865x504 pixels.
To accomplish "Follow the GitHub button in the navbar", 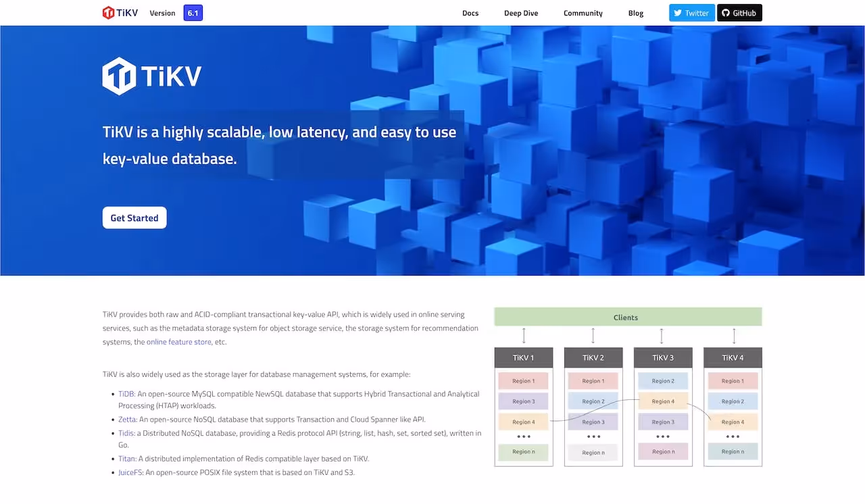I will point(739,12).
